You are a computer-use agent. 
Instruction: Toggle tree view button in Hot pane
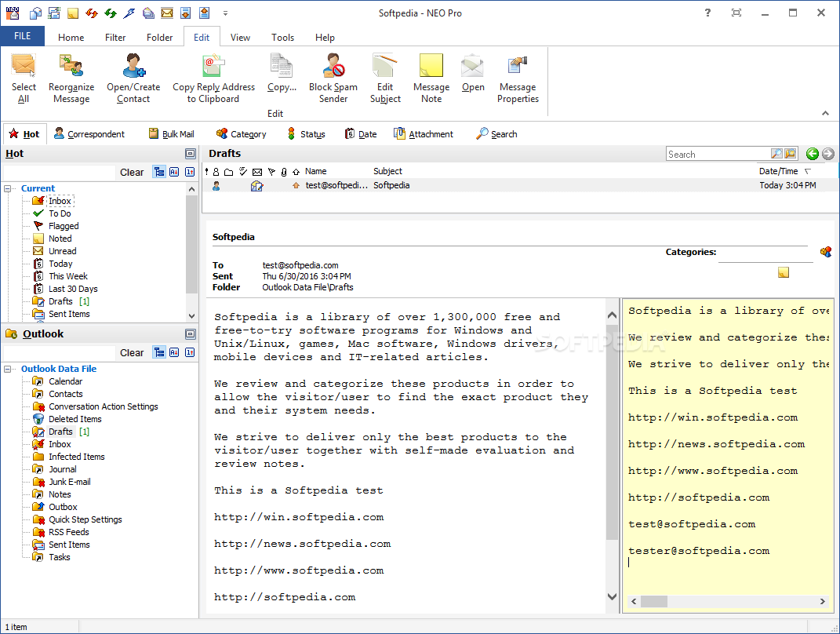coord(159,172)
